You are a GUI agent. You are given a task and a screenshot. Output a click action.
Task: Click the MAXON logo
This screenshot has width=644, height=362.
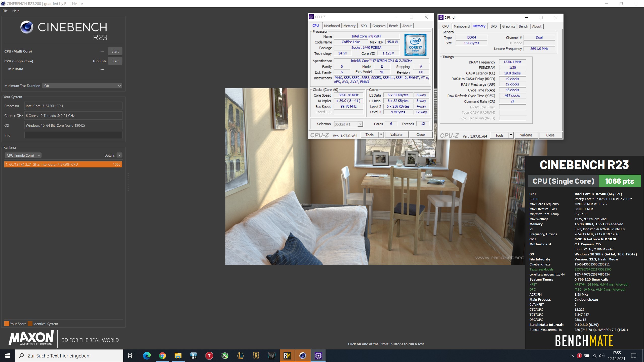tap(31, 338)
